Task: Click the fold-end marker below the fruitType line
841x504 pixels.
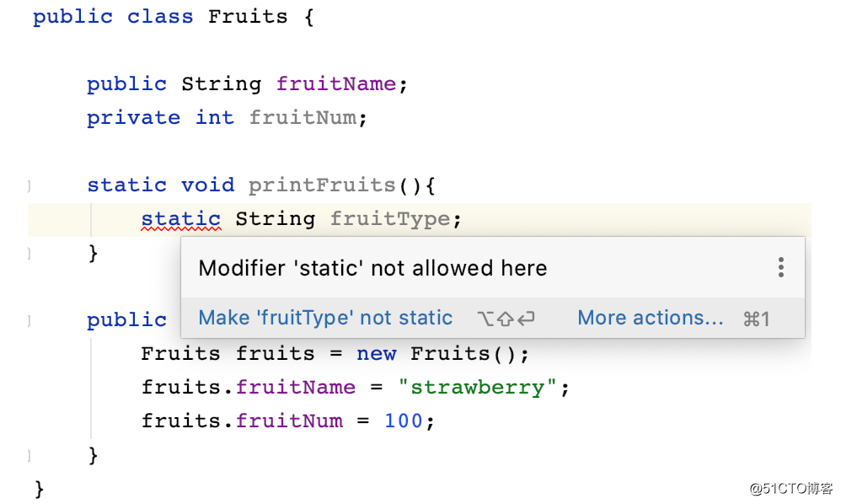Action: (29, 253)
